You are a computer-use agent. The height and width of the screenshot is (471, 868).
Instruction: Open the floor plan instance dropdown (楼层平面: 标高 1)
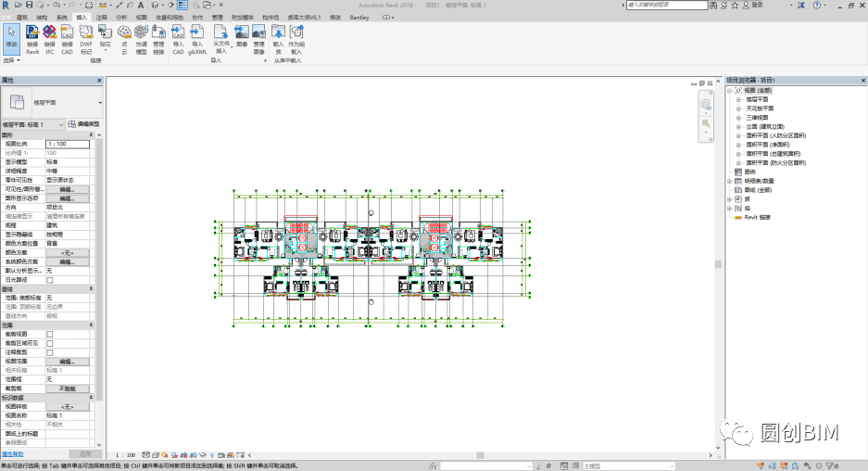tap(33, 124)
